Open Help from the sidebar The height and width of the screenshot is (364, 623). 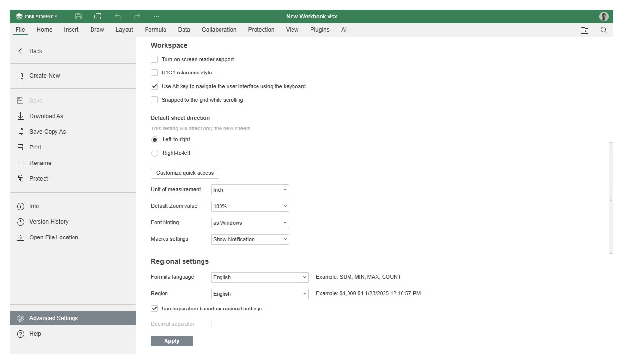pyautogui.click(x=73, y=334)
